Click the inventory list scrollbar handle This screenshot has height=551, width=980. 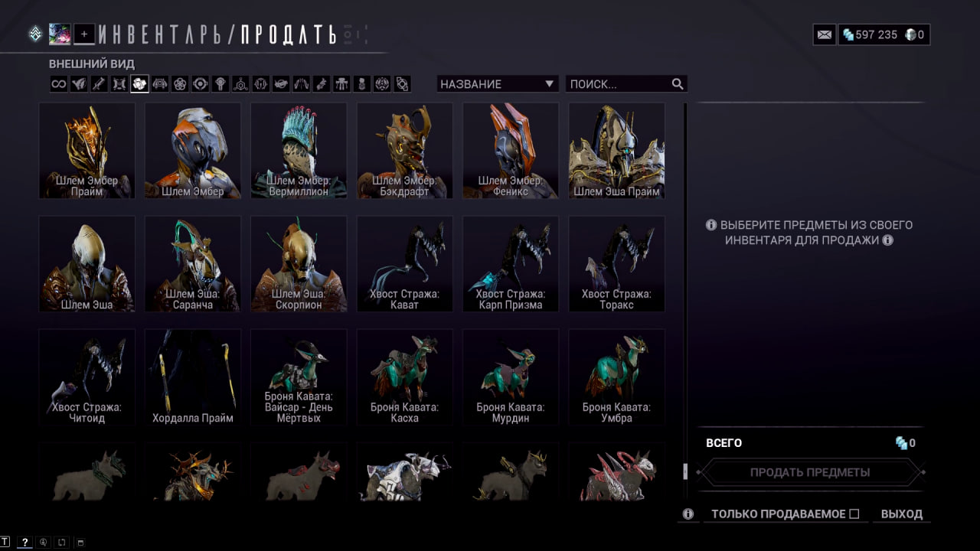(x=685, y=470)
